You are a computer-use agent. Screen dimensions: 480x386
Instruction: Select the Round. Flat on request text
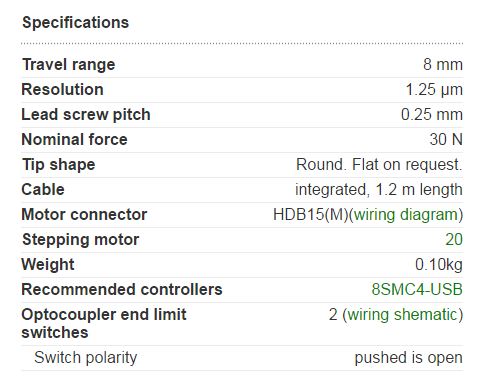coord(379,165)
